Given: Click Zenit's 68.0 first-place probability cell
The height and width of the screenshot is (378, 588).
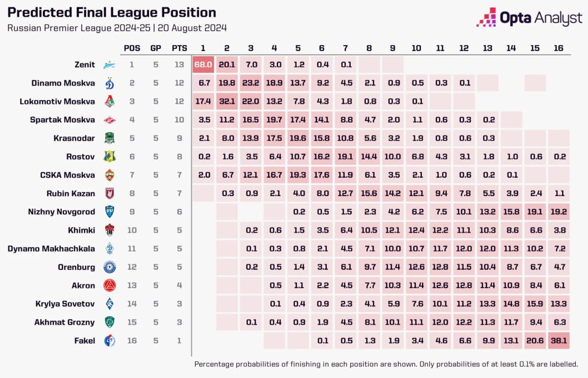Looking at the screenshot, I should pyautogui.click(x=203, y=64).
